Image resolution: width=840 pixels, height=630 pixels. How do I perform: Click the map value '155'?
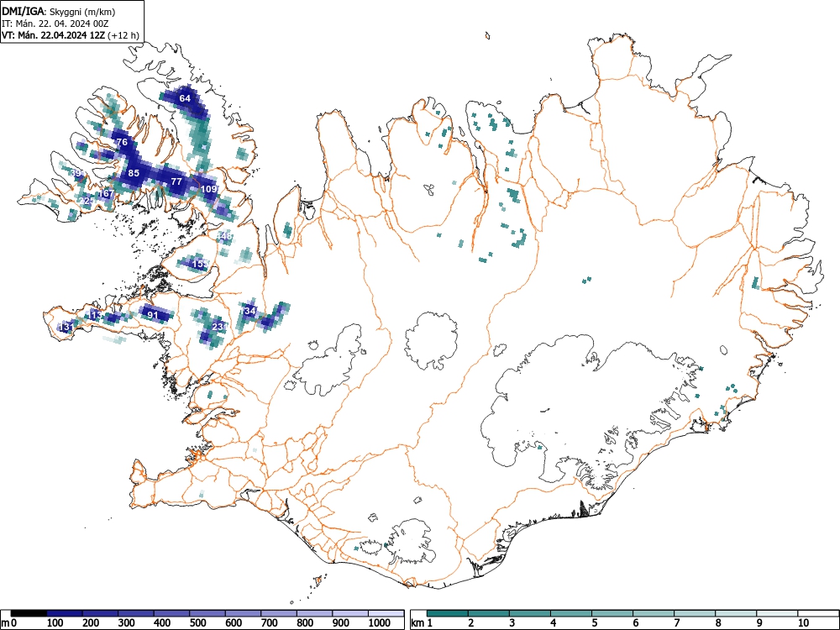pyautogui.click(x=199, y=264)
